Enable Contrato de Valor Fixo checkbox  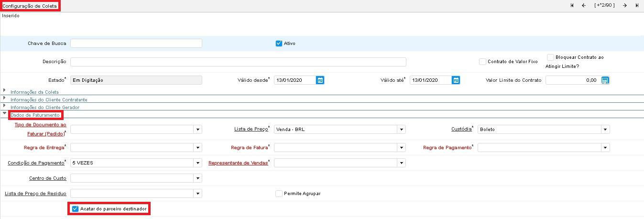(482, 62)
